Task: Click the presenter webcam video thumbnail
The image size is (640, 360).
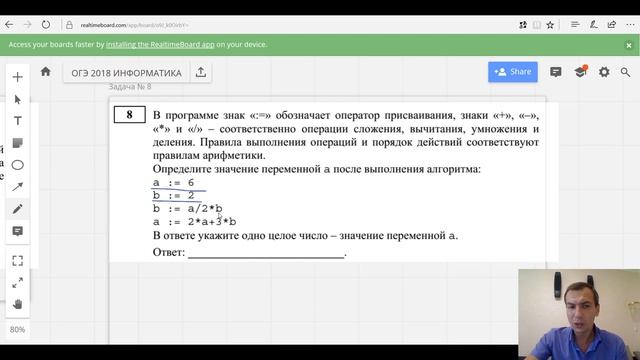Action: pos(579,314)
